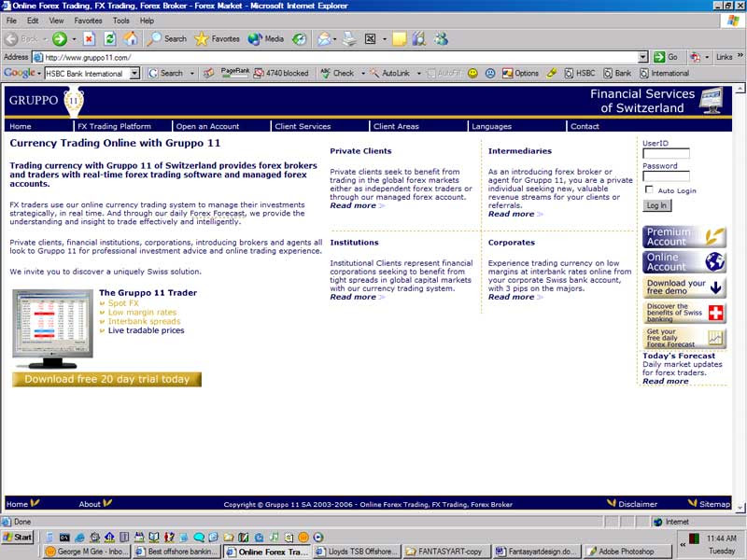The width and height of the screenshot is (747, 560).
Task: Click the Online Account button
Action: point(684,262)
